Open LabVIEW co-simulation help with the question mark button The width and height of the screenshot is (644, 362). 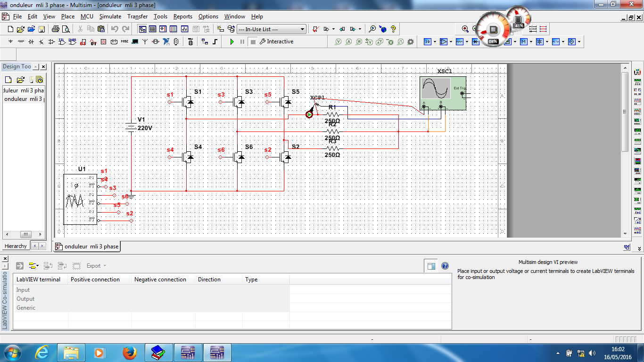(445, 265)
